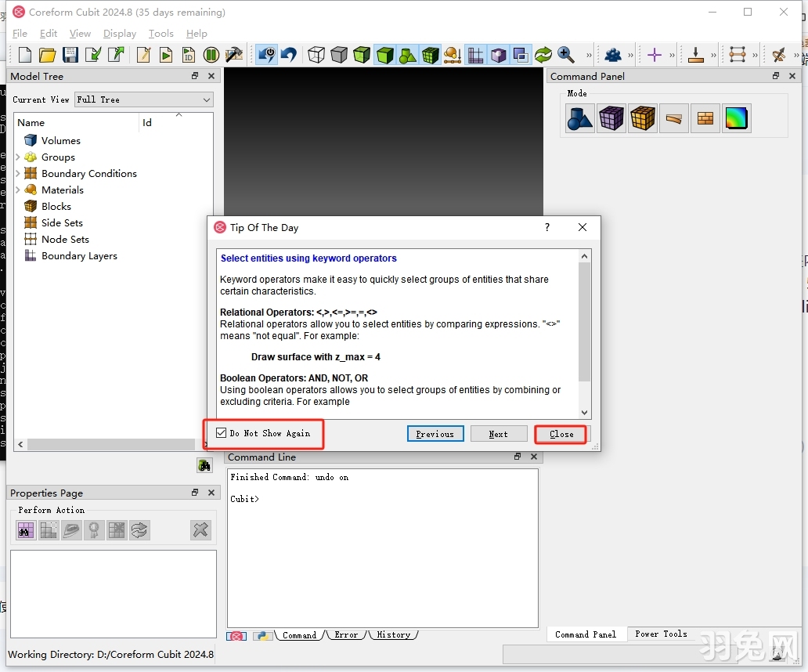808x672 pixels.
Task: Click the Undo arrow toolbar icon
Action: pos(289,55)
